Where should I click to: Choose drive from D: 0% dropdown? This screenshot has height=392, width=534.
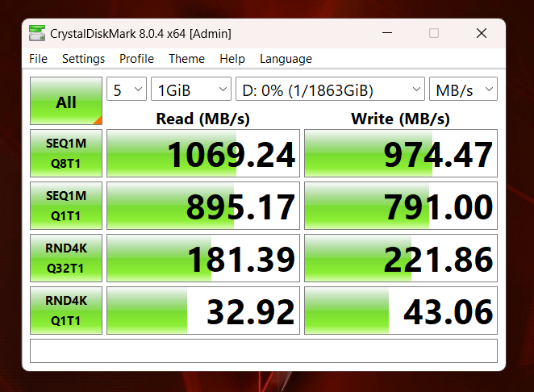pos(330,90)
